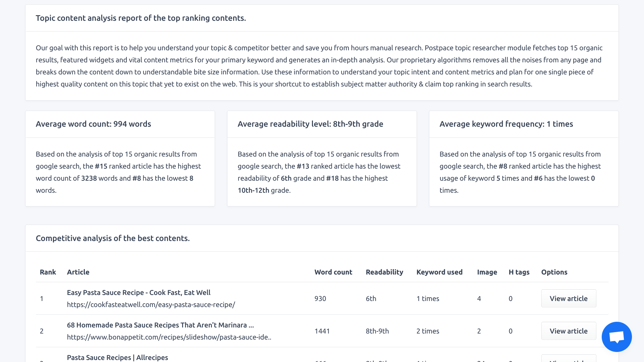Screen dimensions: 644x362
Task: Click the Average word count card heading
Action: click(93, 124)
